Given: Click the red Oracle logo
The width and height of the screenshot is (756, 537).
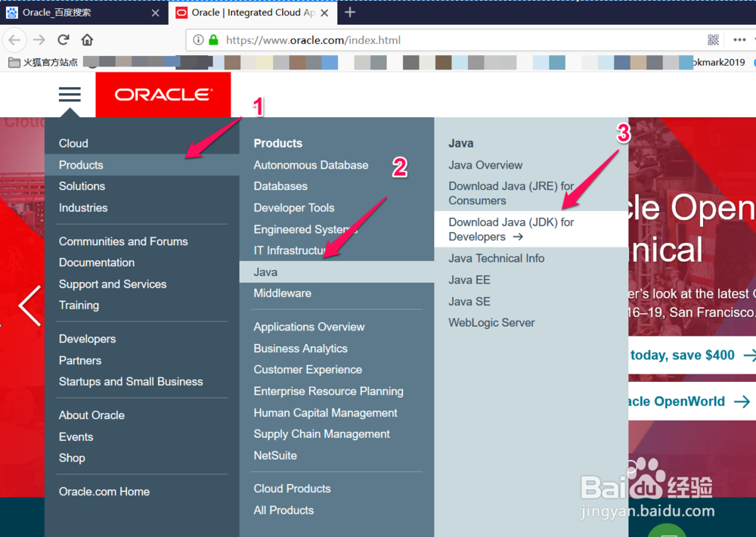Looking at the screenshot, I should click(x=163, y=95).
